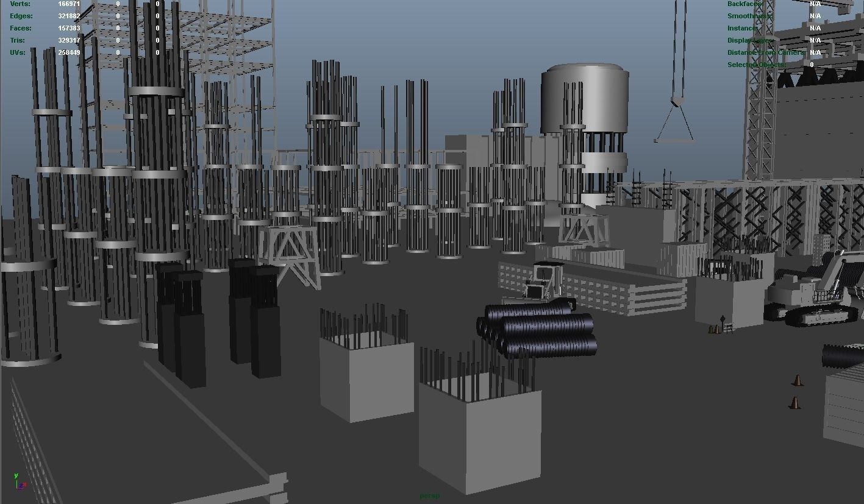Click the "Faces:" HUD label
This screenshot has width=864, height=504.
click(21, 28)
